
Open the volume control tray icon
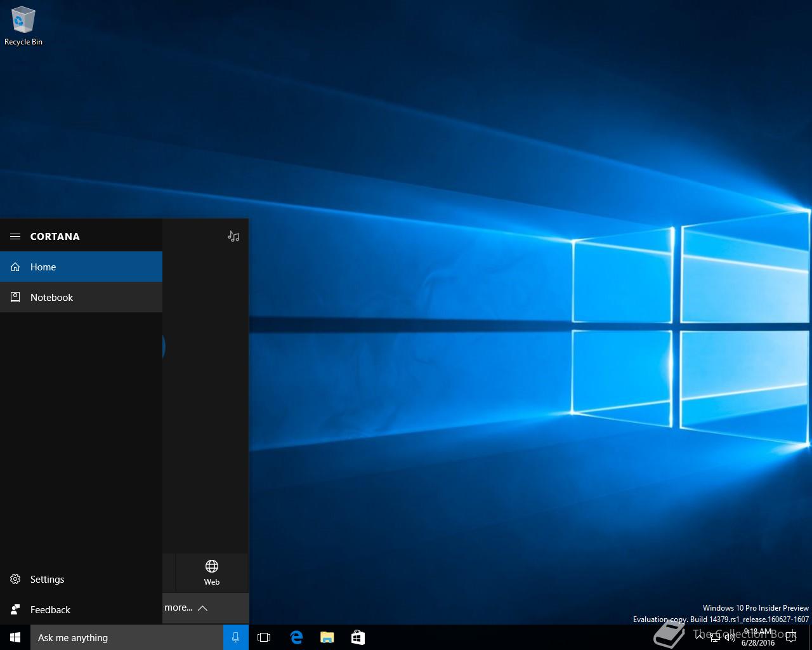[x=730, y=637]
